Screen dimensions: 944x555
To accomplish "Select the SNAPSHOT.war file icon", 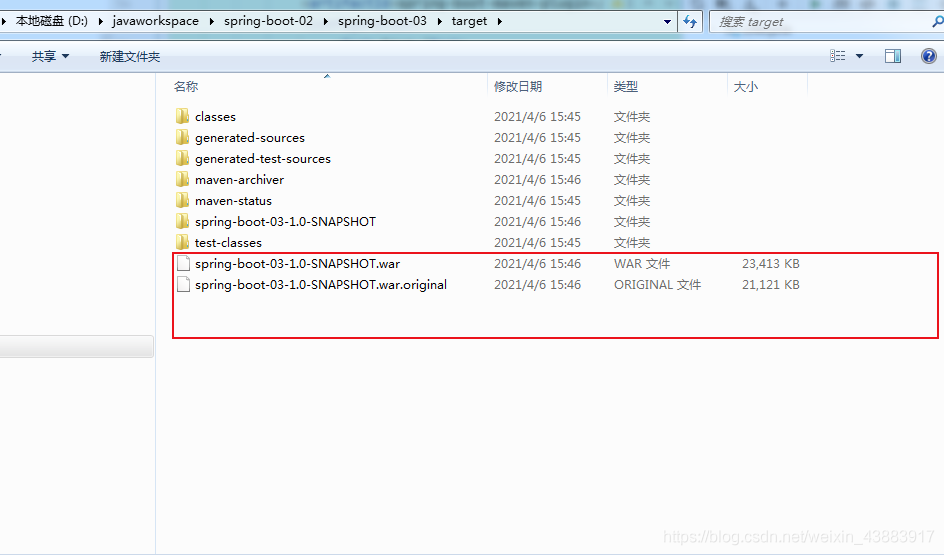I will pos(184,264).
